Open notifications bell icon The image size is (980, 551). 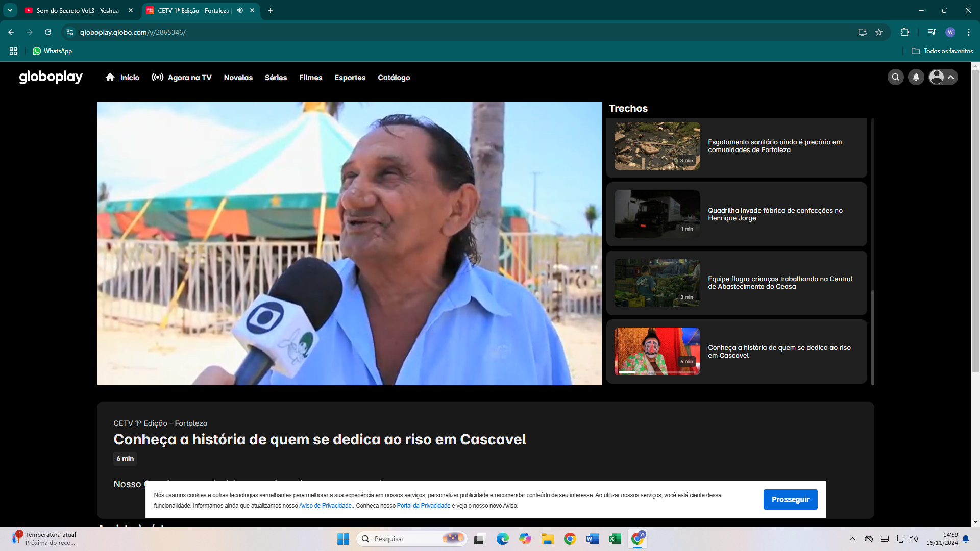(916, 77)
